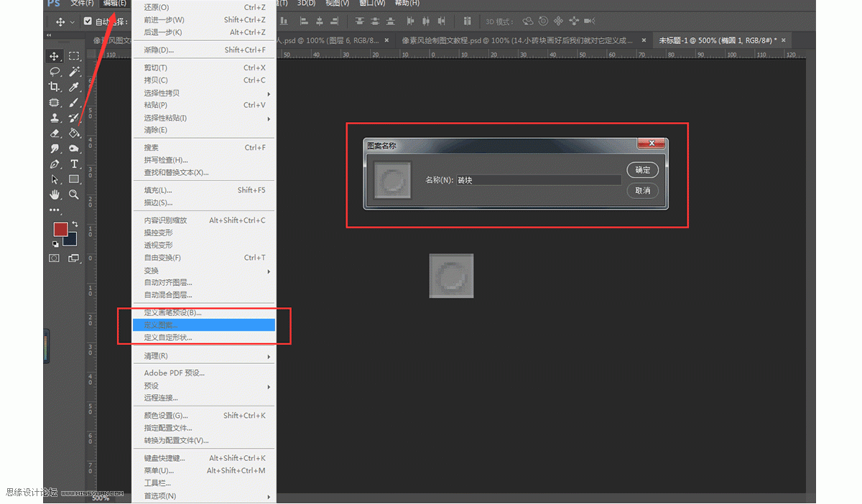Select the Hand tool
This screenshot has height=504, width=862.
55,195
